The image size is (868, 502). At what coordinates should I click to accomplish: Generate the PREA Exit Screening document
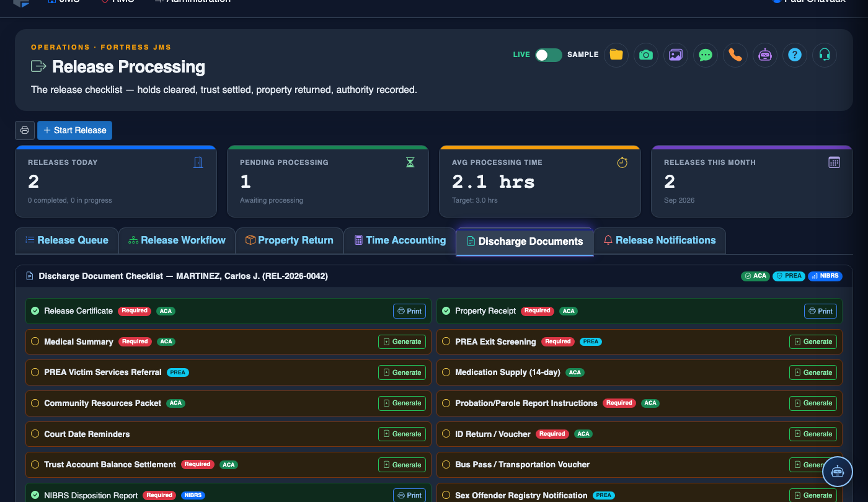tap(813, 341)
